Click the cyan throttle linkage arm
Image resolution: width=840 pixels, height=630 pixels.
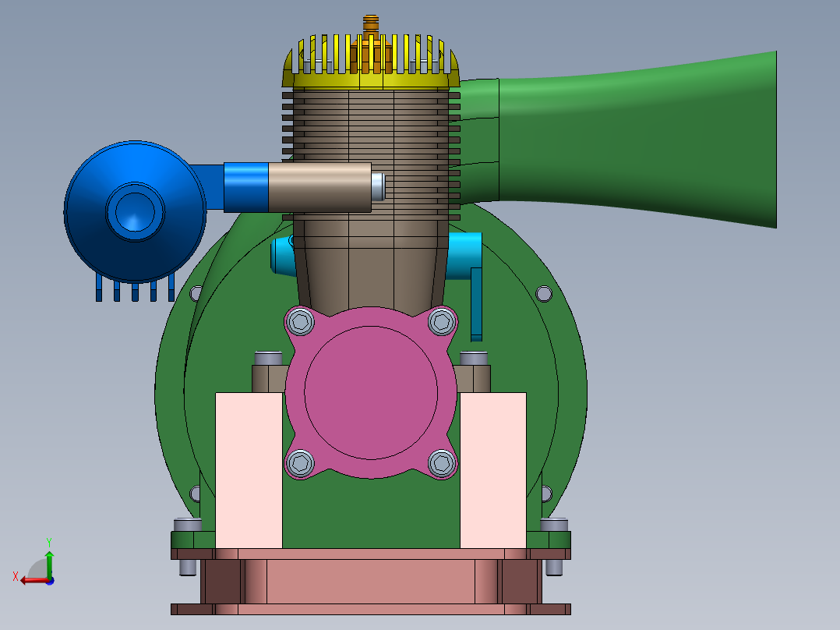click(x=475, y=304)
